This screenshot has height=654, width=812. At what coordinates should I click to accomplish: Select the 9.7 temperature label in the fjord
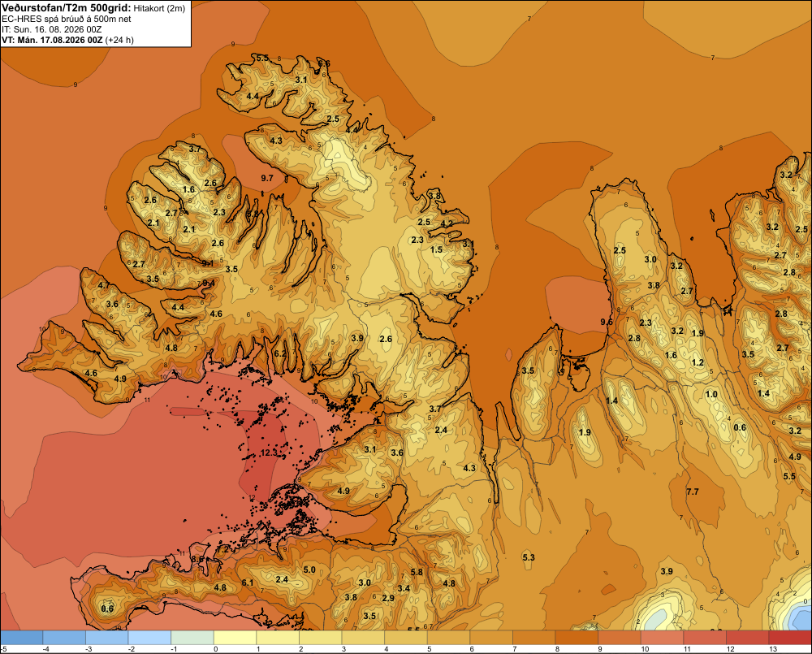click(267, 178)
